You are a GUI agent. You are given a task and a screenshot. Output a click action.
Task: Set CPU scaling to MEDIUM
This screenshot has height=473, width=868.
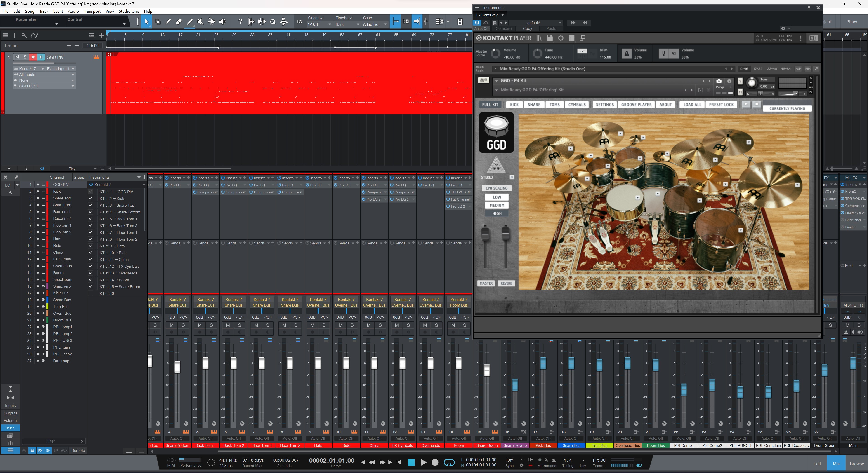pos(497,205)
